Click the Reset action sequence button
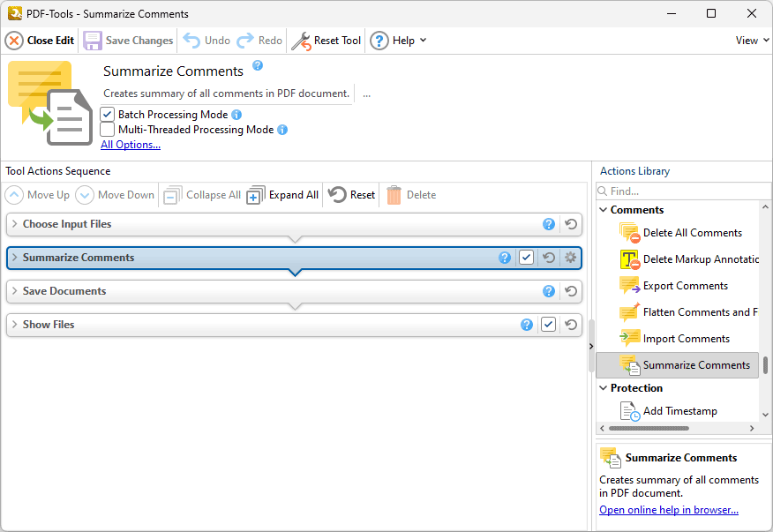This screenshot has width=773, height=532. (351, 195)
